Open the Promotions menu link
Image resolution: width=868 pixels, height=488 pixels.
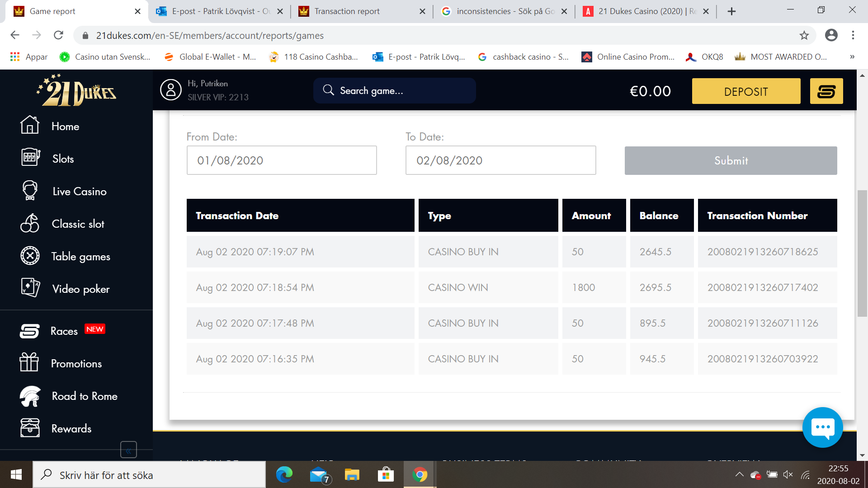[76, 364]
